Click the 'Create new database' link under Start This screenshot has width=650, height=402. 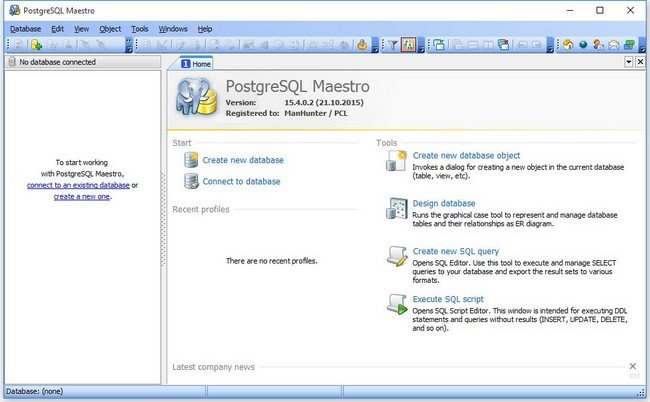pos(243,160)
